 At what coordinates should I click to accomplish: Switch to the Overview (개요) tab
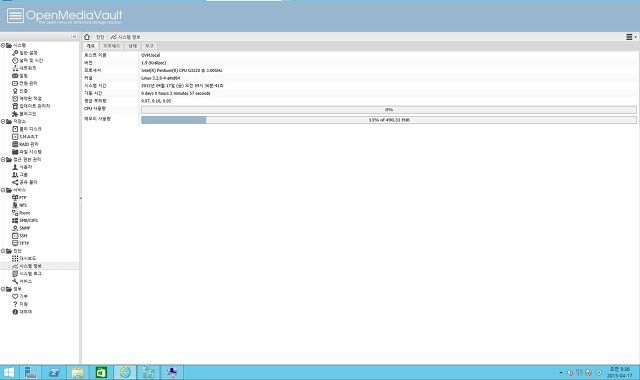click(90, 46)
